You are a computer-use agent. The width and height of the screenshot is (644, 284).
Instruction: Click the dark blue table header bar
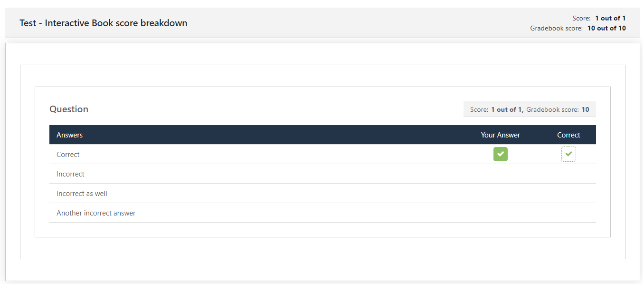coord(322,135)
